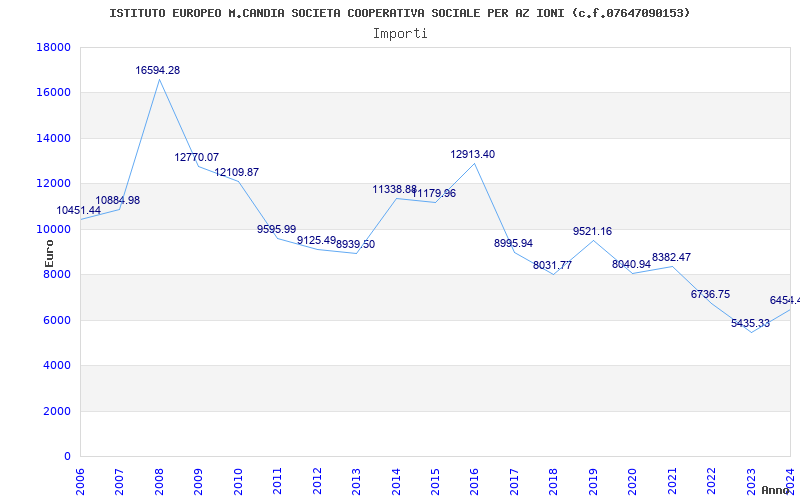
Task: Select the 2011 x-axis year label
Action: [x=278, y=482]
